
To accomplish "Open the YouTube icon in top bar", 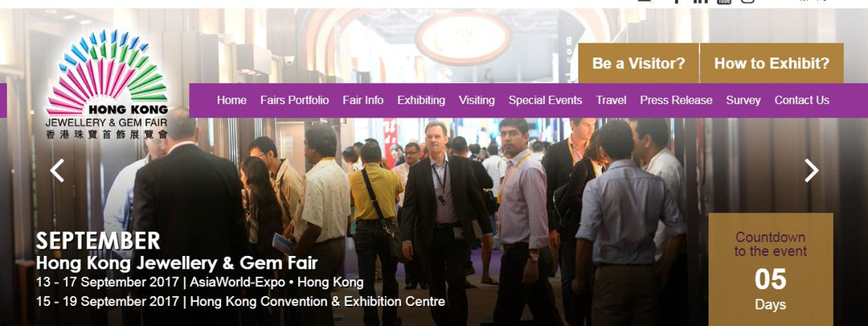I will 723,2.
